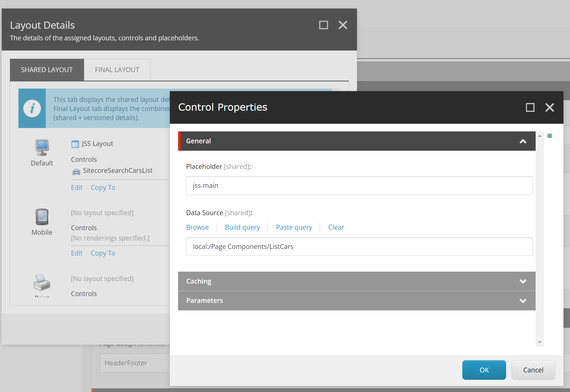Click the SitecoreSearchCarsList car icon
This screenshot has height=392, width=570.
coord(76,171)
